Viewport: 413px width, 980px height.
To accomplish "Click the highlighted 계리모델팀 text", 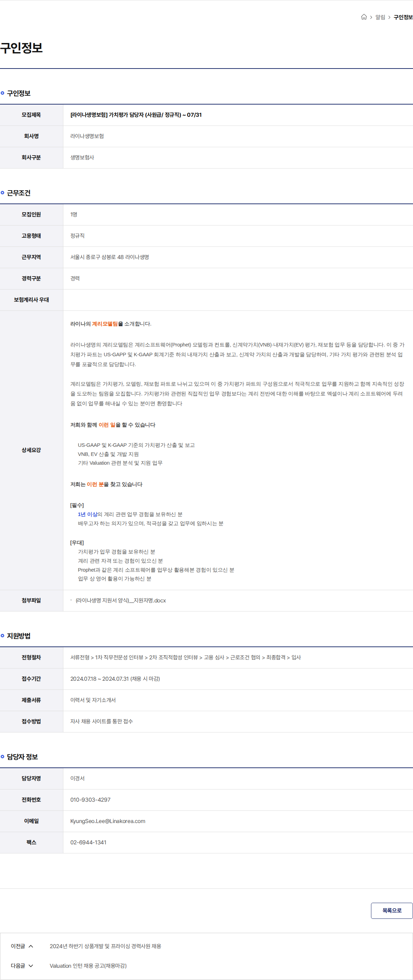I will point(105,324).
